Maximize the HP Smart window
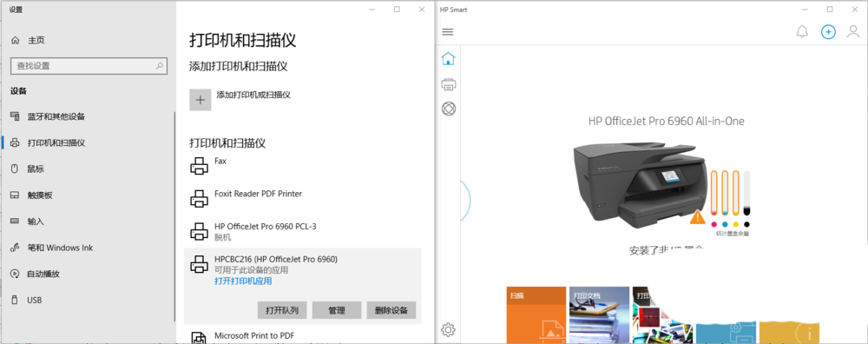Image resolution: width=868 pixels, height=344 pixels. click(830, 10)
